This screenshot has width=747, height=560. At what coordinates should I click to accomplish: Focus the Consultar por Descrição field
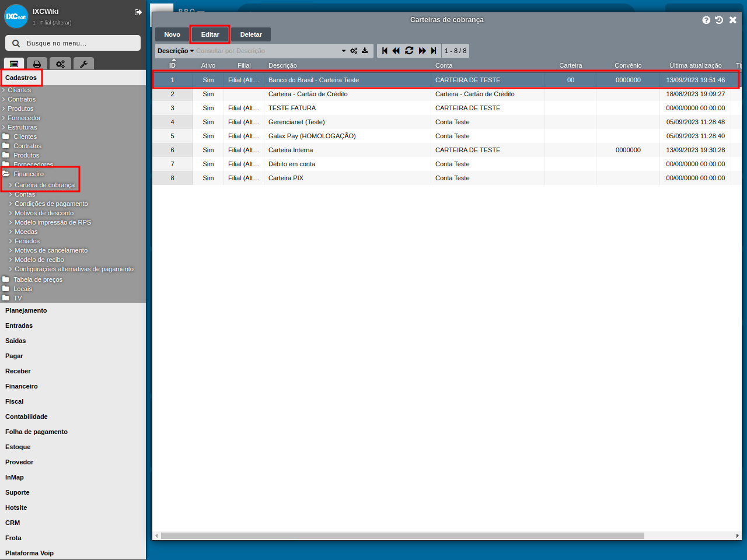pos(267,51)
